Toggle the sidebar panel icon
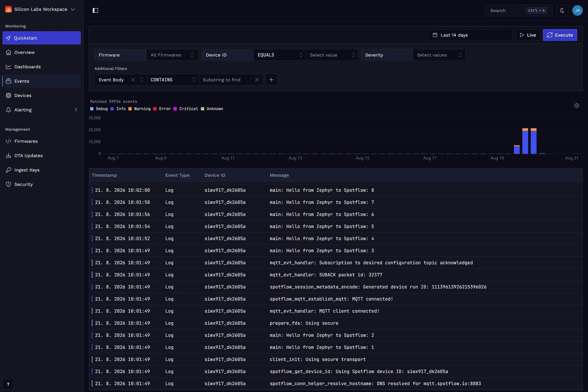Viewport: 588px width, 392px height. tap(95, 10)
